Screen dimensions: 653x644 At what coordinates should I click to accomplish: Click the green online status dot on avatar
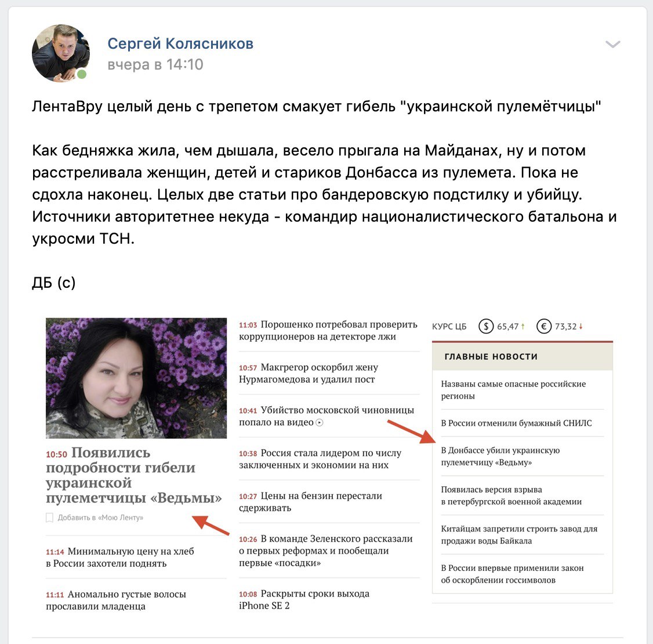click(x=82, y=74)
